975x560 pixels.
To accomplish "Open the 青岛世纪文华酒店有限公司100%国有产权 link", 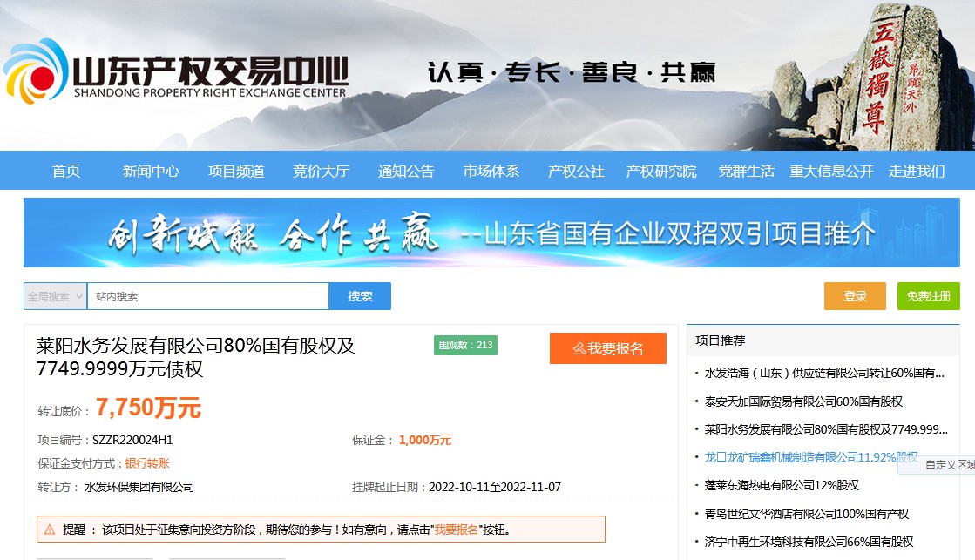I will pos(807,514).
